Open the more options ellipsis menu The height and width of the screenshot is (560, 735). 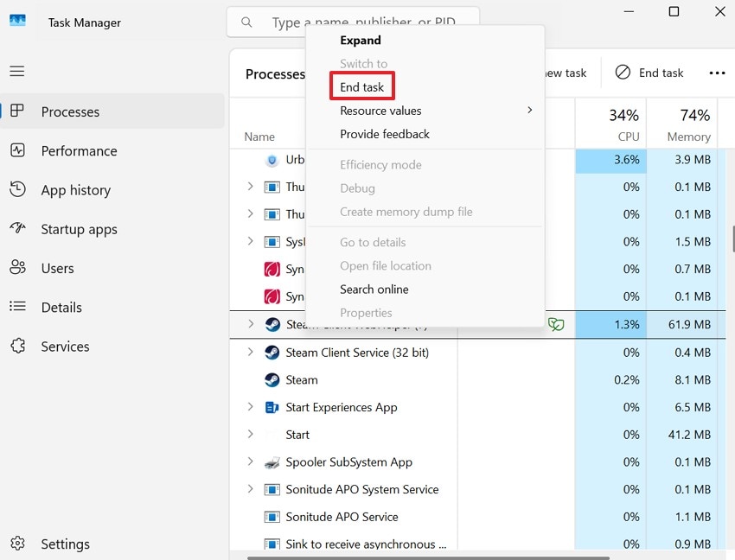[x=717, y=73]
